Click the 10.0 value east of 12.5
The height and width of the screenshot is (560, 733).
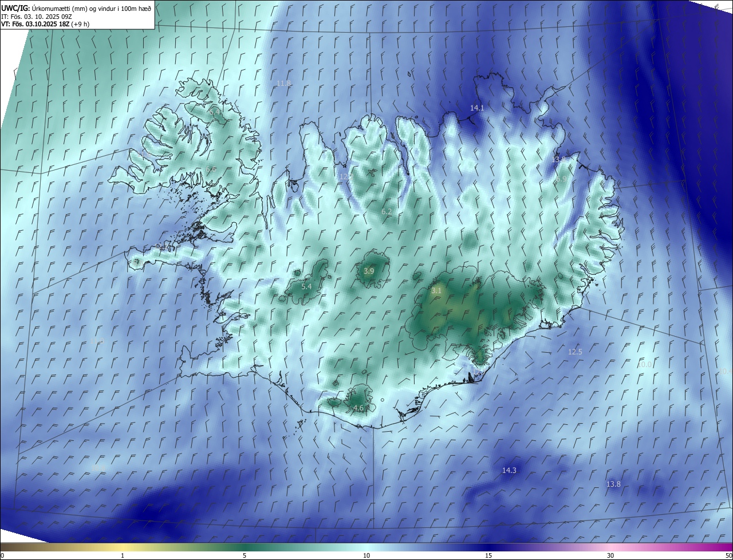645,365
